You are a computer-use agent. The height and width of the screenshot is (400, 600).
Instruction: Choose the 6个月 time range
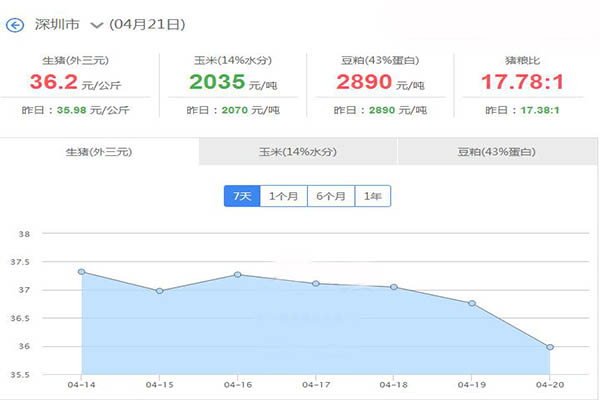click(331, 196)
